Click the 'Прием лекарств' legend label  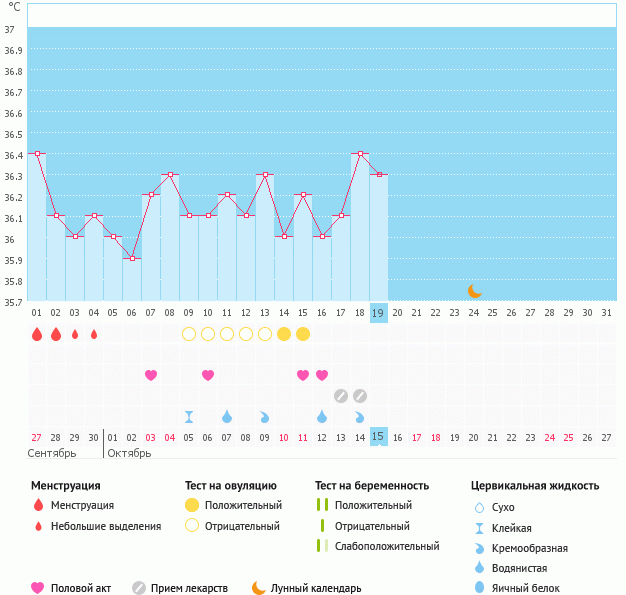189,588
